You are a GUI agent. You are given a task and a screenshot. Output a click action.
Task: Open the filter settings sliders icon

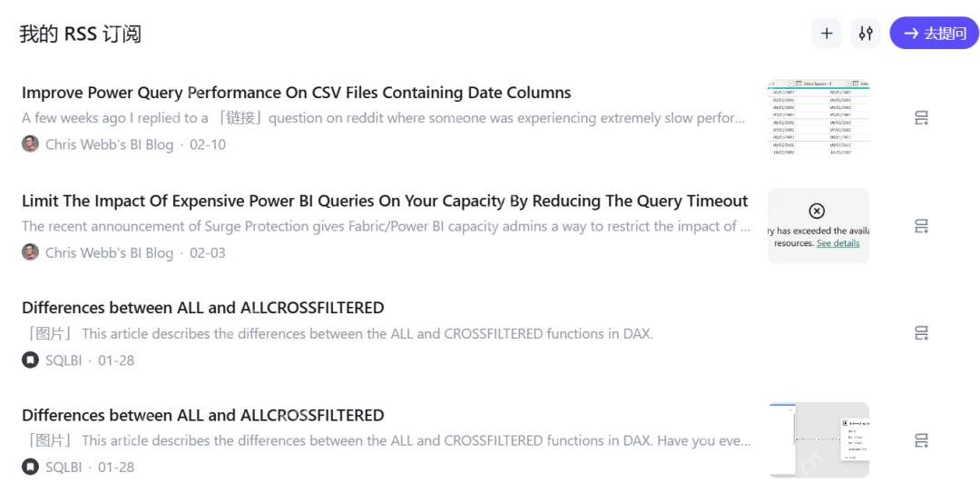coord(866,34)
